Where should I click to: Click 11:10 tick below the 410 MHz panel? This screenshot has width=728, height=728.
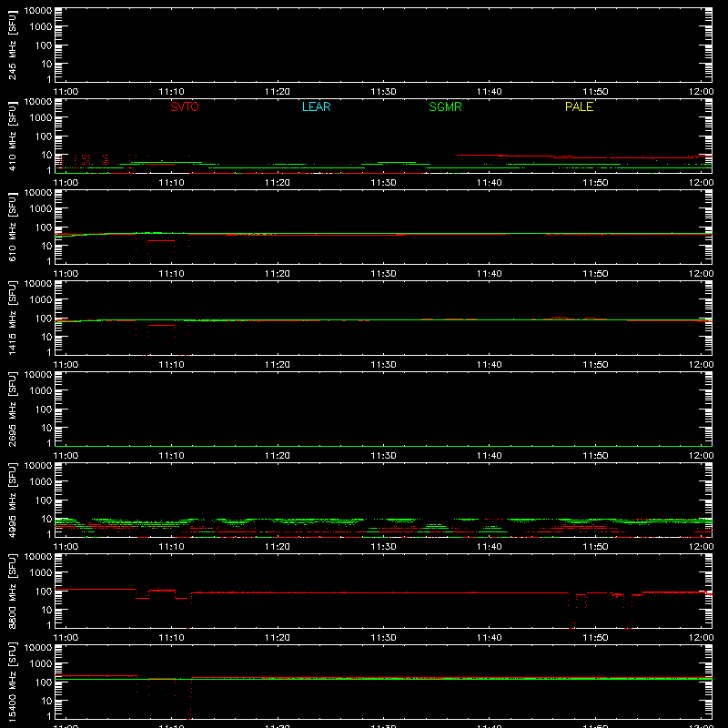pyautogui.click(x=172, y=183)
